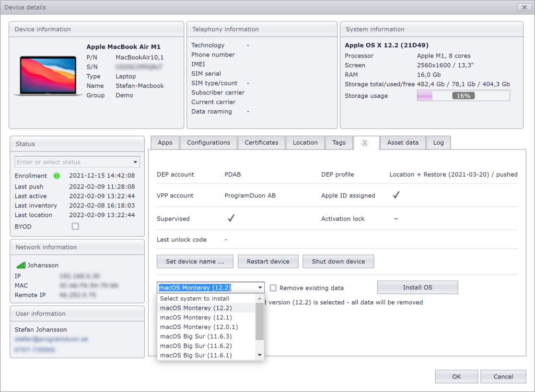Click the dropdown list scroll down arrow

tap(260, 355)
